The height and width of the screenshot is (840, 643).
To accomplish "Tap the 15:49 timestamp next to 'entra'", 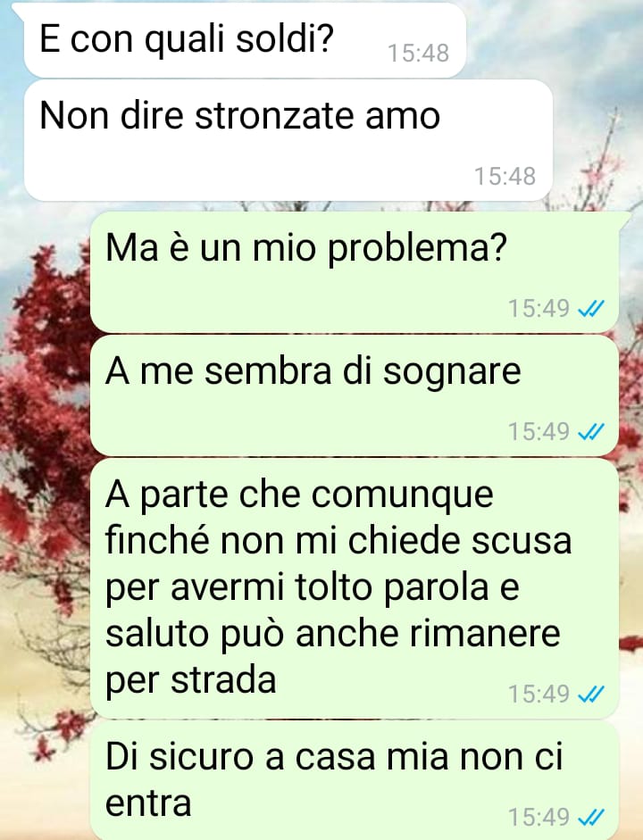I will coord(539,818).
